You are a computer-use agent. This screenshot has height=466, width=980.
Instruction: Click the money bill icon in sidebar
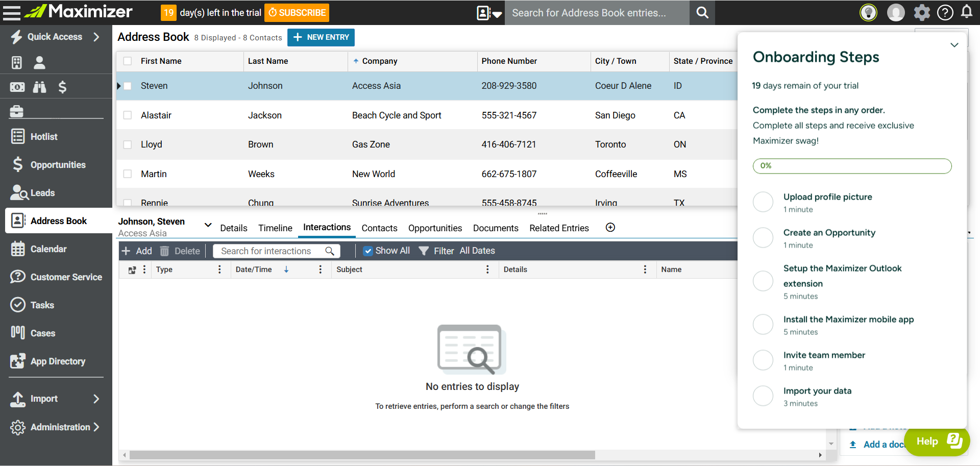pos(17,87)
